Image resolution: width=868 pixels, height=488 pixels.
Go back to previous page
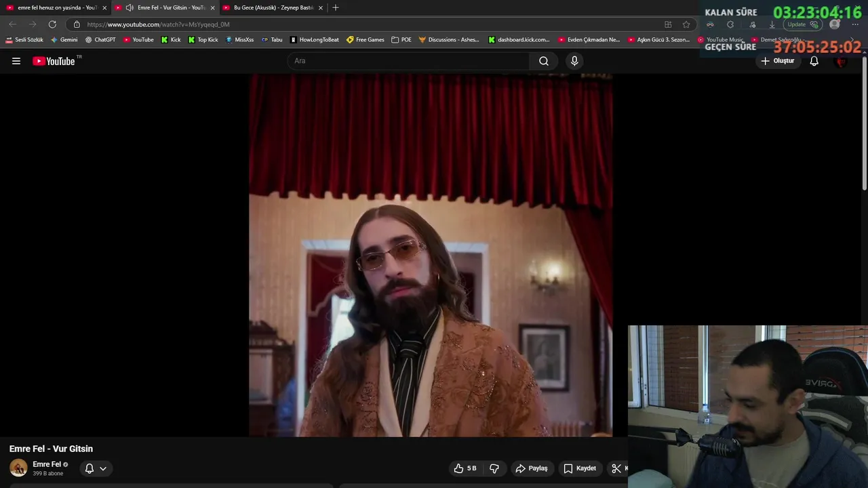(12, 24)
